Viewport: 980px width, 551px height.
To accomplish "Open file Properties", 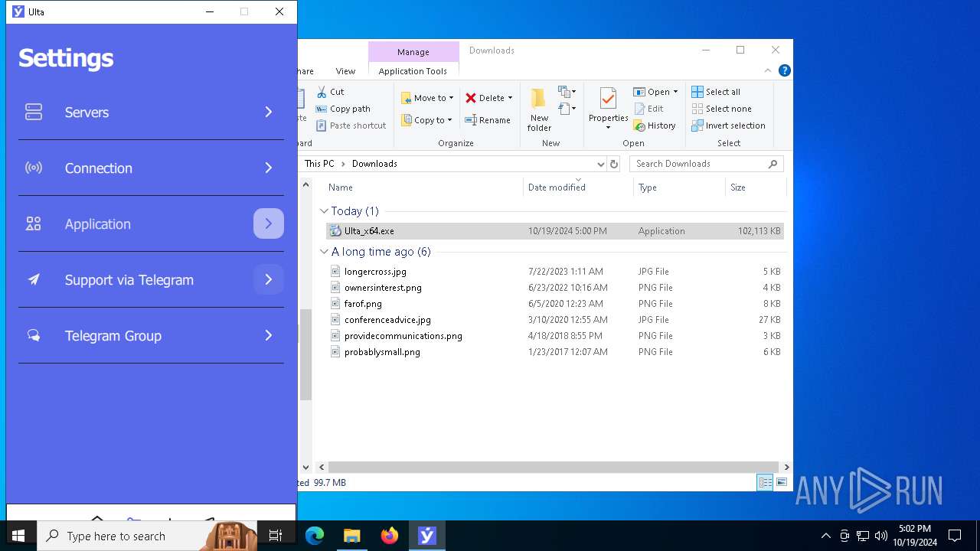I will (x=608, y=108).
